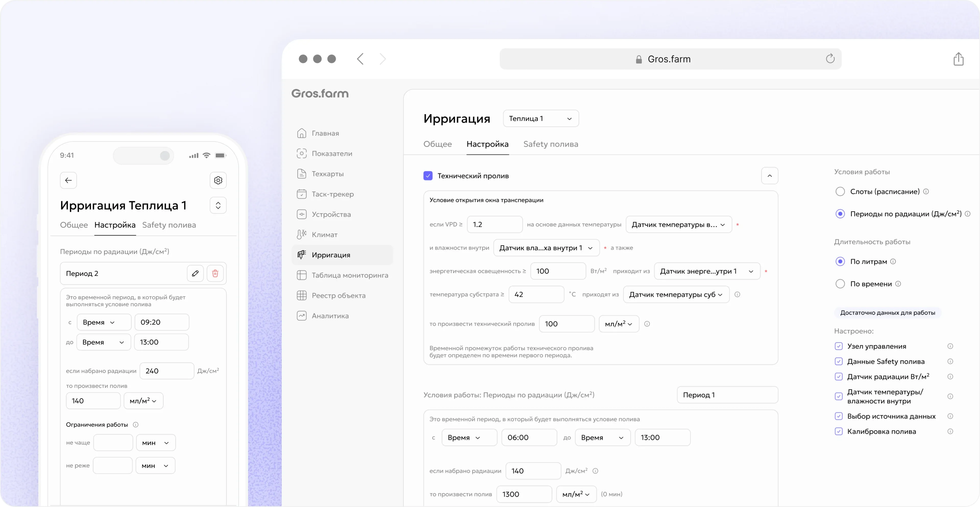Click info icon on the Узел управления row

[x=950, y=346]
